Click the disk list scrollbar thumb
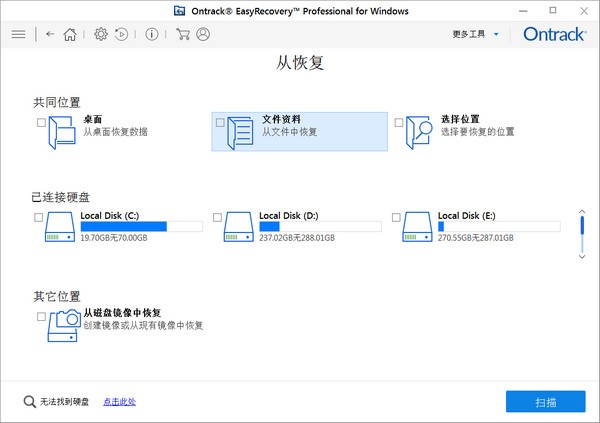Viewport: 600px width, 423px height. [582, 227]
